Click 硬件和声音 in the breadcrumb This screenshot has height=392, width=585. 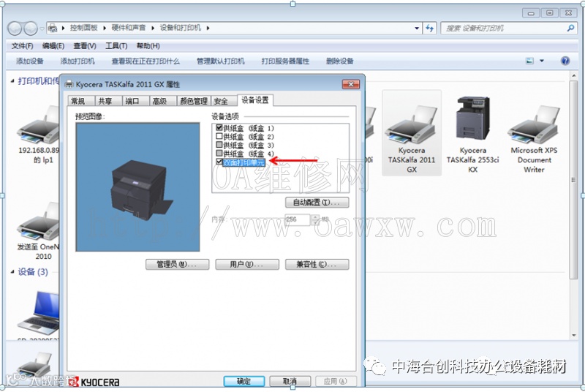(x=129, y=28)
